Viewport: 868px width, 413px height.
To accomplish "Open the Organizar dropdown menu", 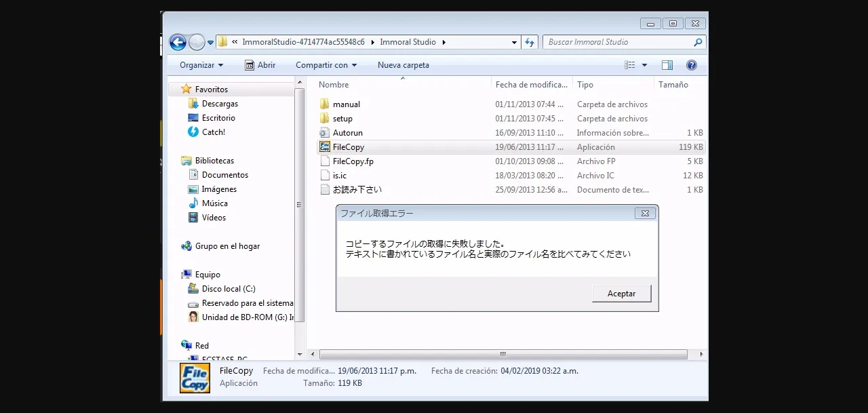I will coord(201,65).
